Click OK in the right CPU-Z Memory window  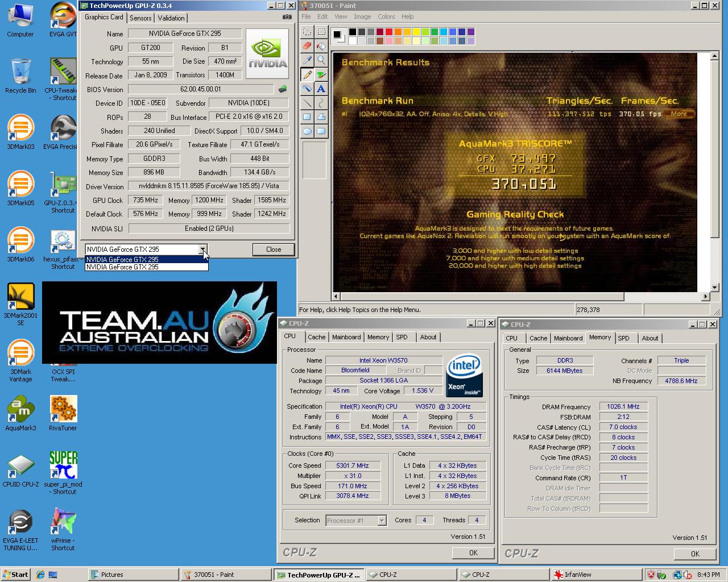pos(695,554)
